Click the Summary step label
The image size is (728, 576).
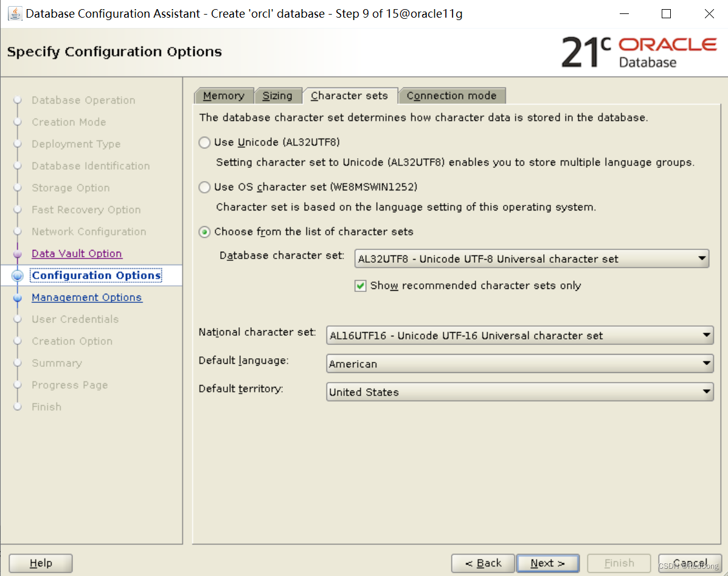[x=57, y=363]
